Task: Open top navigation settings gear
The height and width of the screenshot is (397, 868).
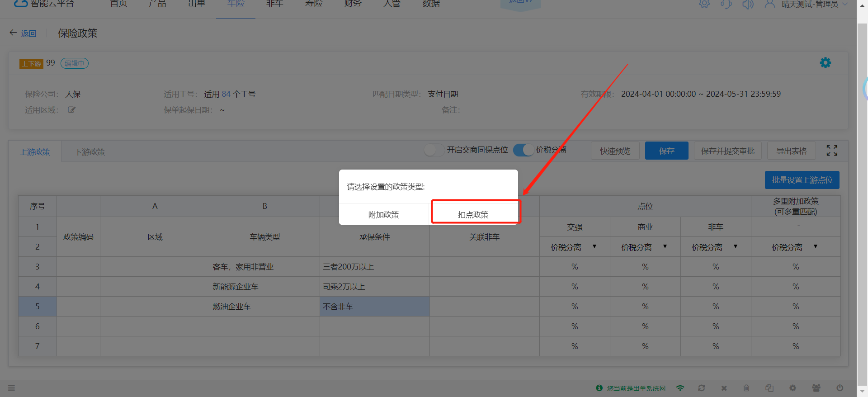Action: coord(704,4)
